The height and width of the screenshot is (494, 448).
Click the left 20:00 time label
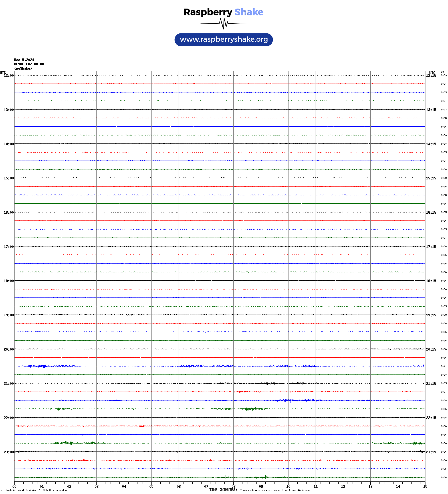pos(9,349)
